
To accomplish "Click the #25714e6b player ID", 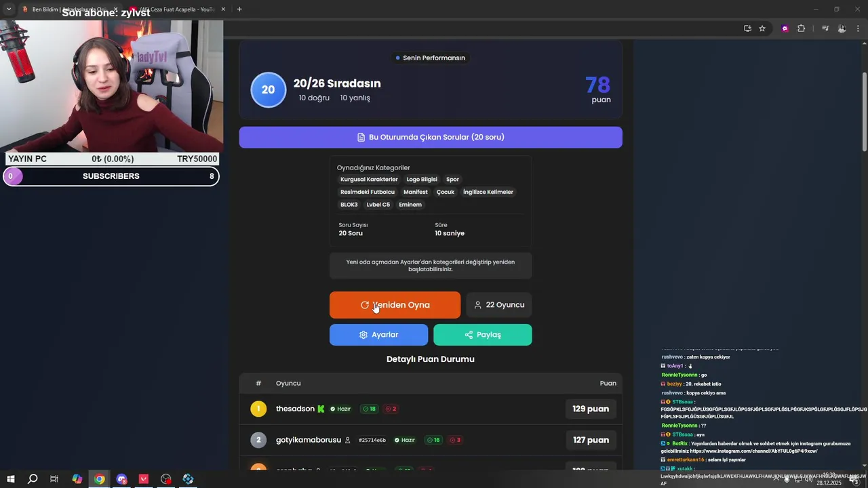I will click(x=372, y=441).
